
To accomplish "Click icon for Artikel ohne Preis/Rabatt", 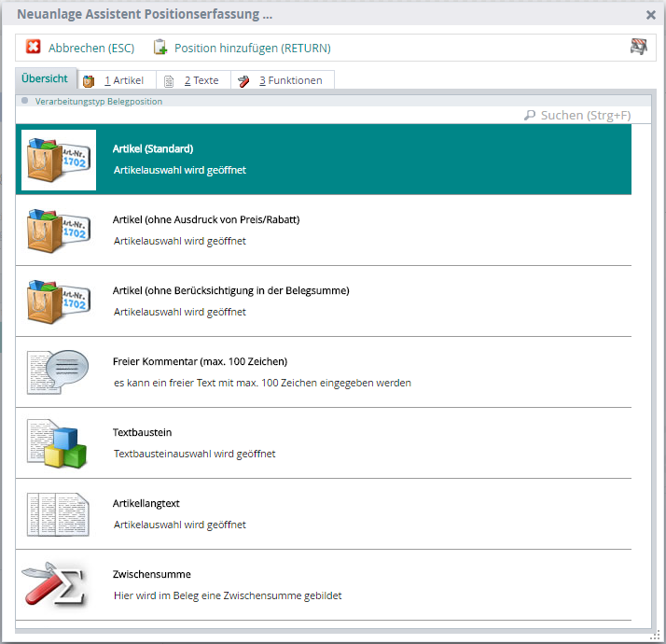I will point(59,230).
